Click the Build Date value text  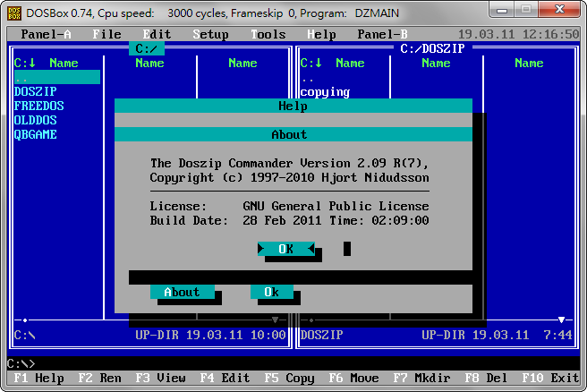[336, 220]
